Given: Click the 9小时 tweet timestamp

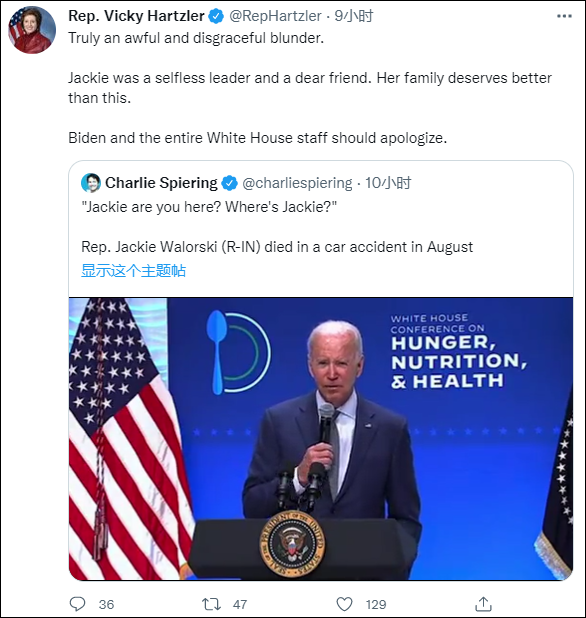Looking at the screenshot, I should [354, 16].
